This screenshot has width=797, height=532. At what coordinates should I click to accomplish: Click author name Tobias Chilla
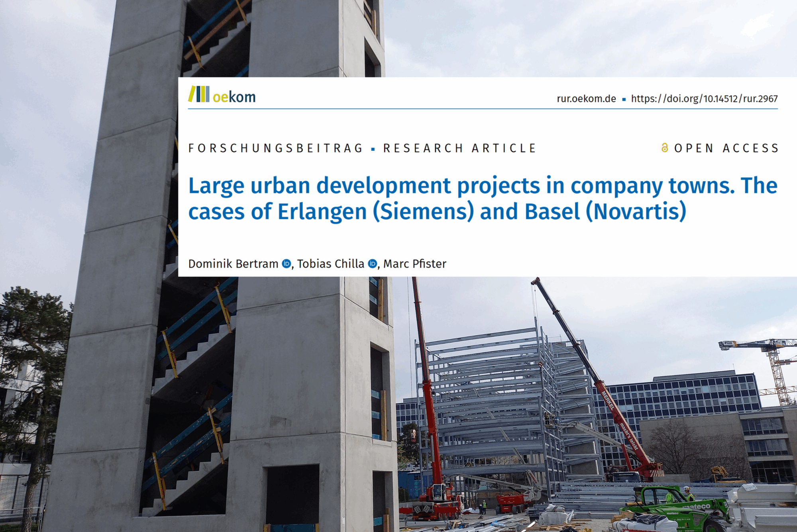pos(330,264)
